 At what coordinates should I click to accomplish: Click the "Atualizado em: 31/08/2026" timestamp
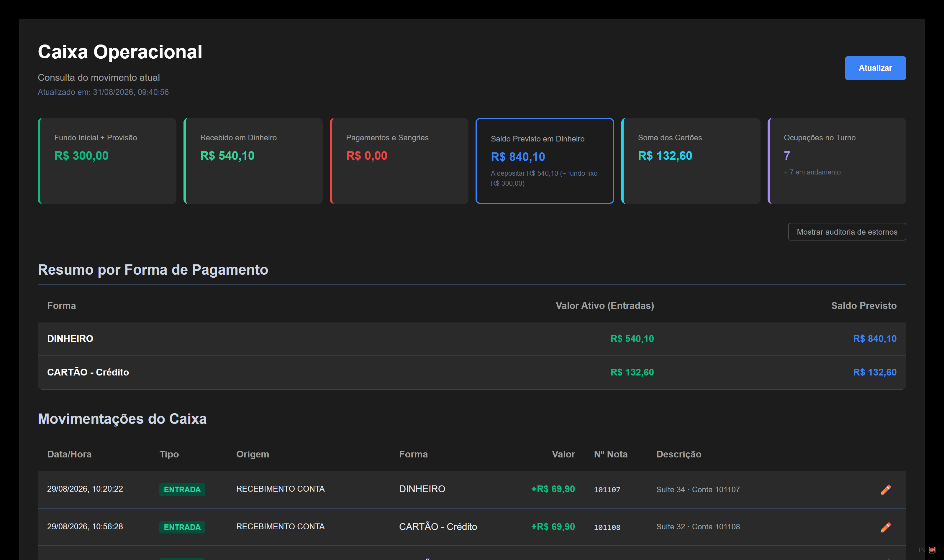(103, 92)
